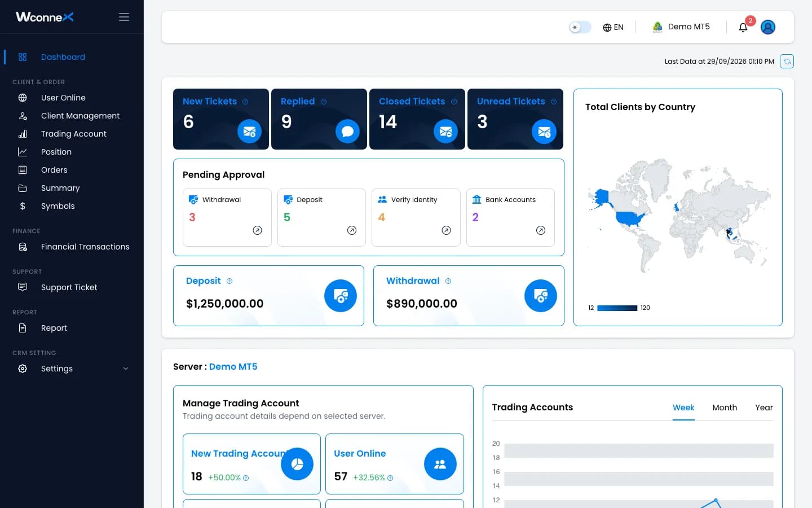The height and width of the screenshot is (508, 812).
Task: Click the +50.00% change value
Action: (224, 478)
